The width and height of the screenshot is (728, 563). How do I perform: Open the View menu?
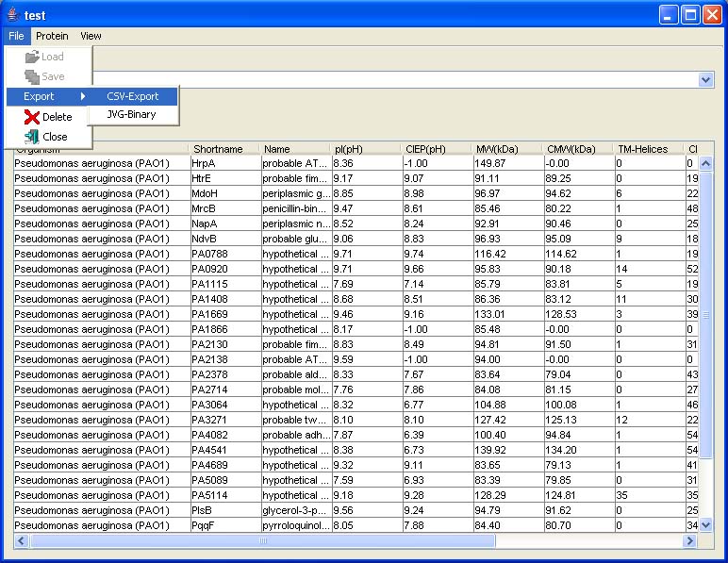pos(91,36)
